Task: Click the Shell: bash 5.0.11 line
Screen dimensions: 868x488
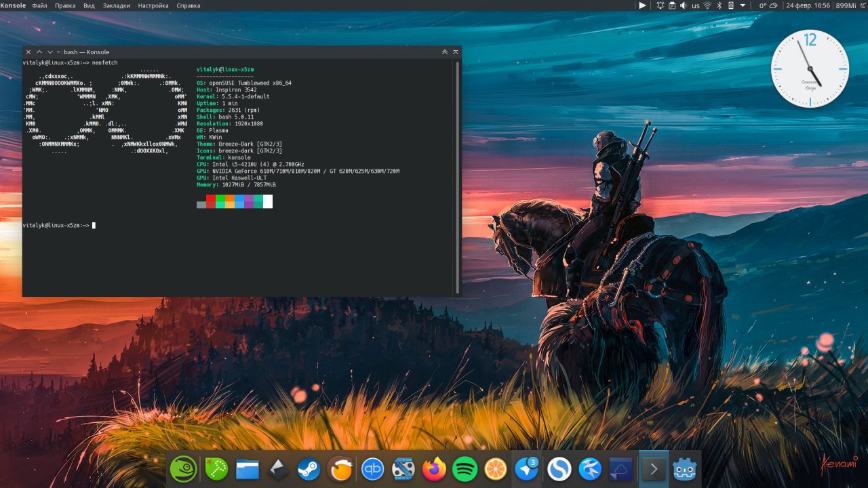Action: tap(225, 117)
